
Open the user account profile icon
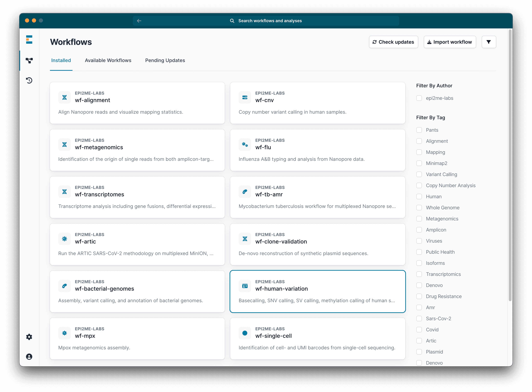coord(29,356)
